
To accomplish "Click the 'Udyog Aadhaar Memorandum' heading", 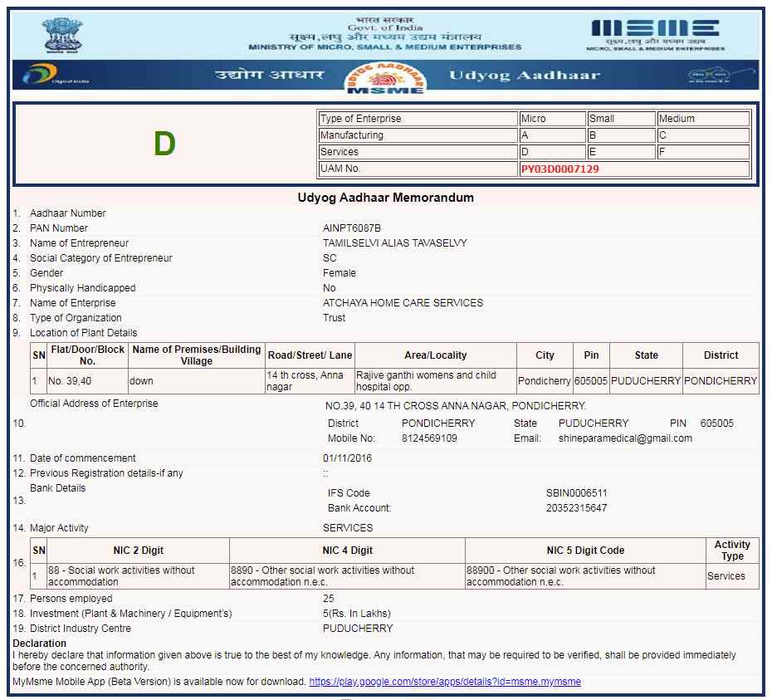I will coord(385,198).
